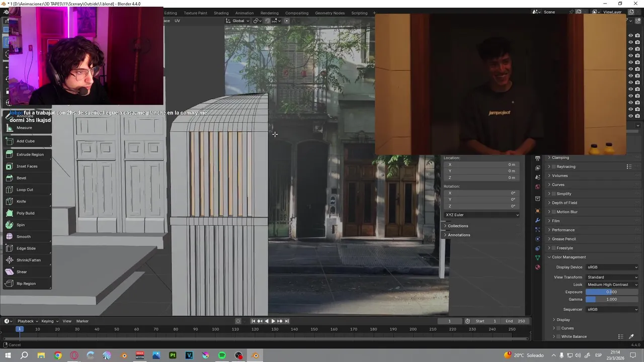Open the taskbar search icon

tap(24, 355)
